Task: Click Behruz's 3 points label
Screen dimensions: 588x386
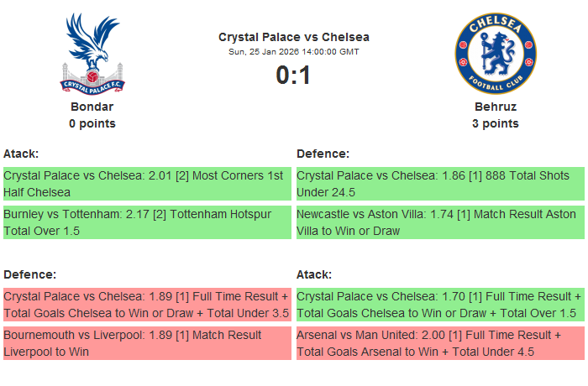Action: pos(495,123)
